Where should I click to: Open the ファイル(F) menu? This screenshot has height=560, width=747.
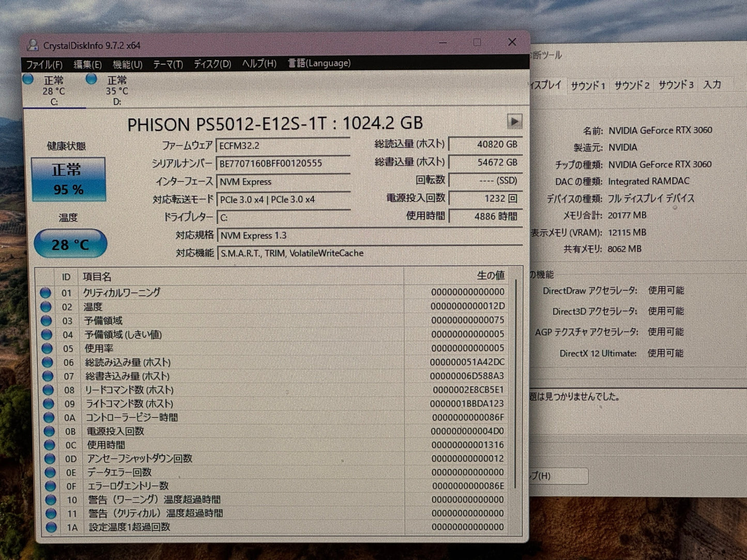point(44,64)
